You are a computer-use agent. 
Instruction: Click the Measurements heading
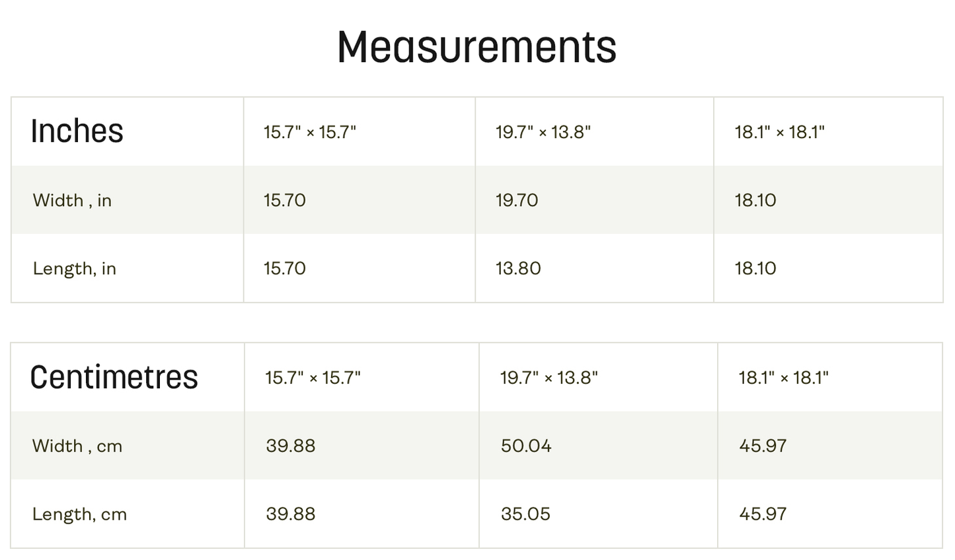(477, 47)
